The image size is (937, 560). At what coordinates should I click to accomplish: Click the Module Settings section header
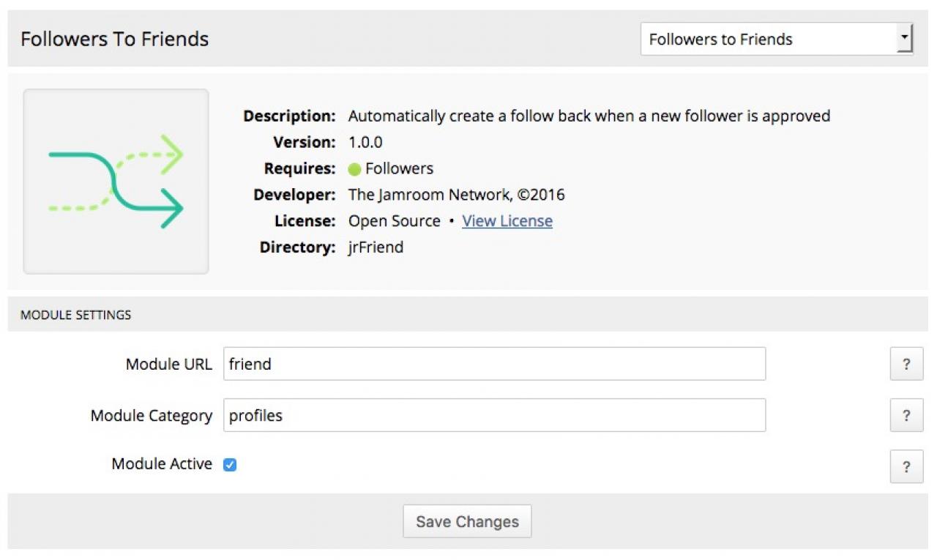click(x=76, y=315)
